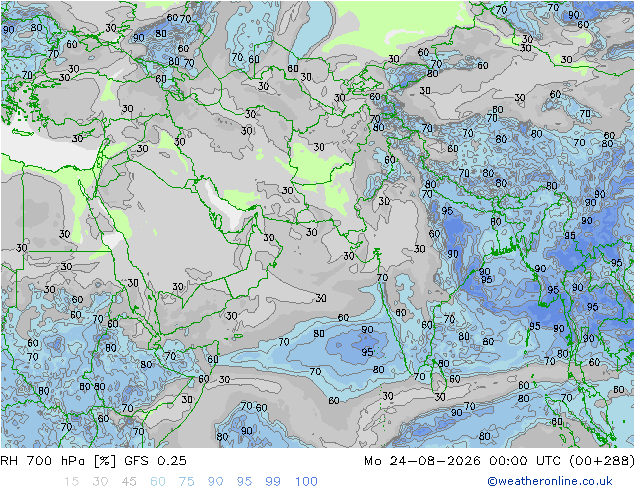Click the date 'Mo 24-08-2026' below the map
The width and height of the screenshot is (634, 490).
coord(423,461)
